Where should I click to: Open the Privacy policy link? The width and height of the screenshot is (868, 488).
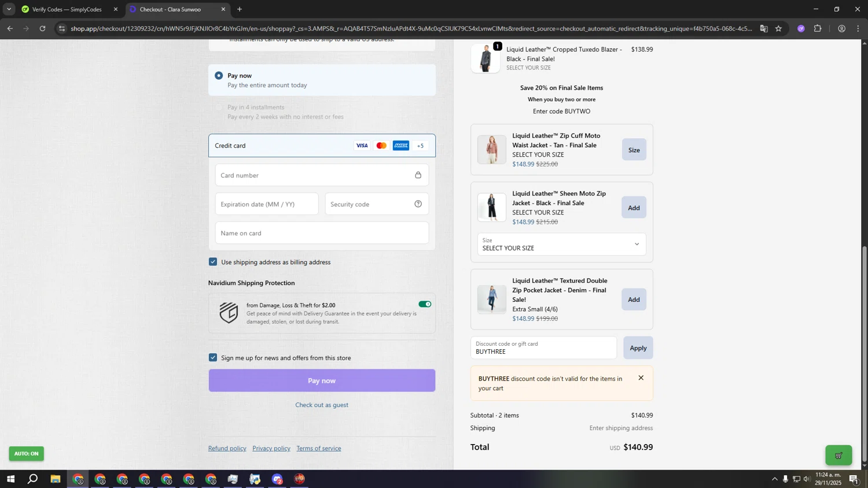pyautogui.click(x=271, y=448)
